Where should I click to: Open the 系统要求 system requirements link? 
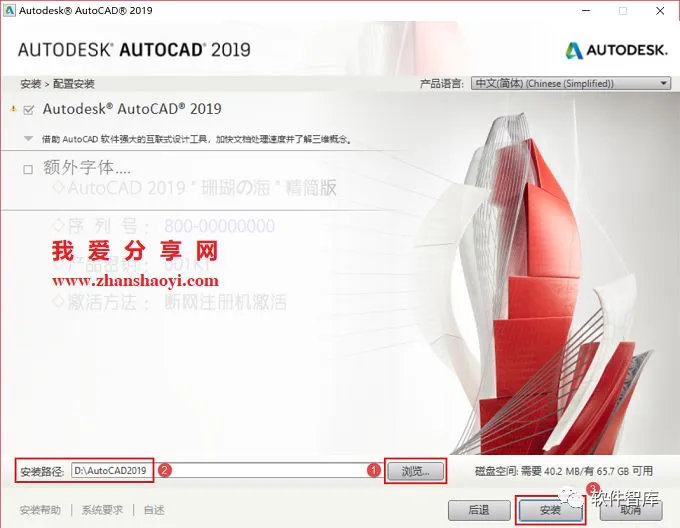(x=102, y=510)
